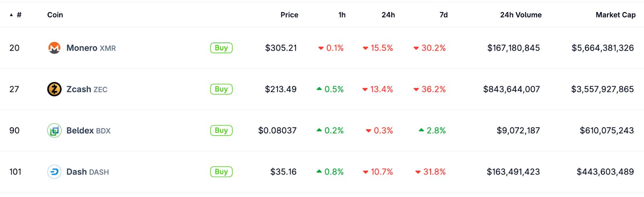Open the Zcash ZEC coin link
Screen dimensions: 644x197
pyautogui.click(x=87, y=89)
